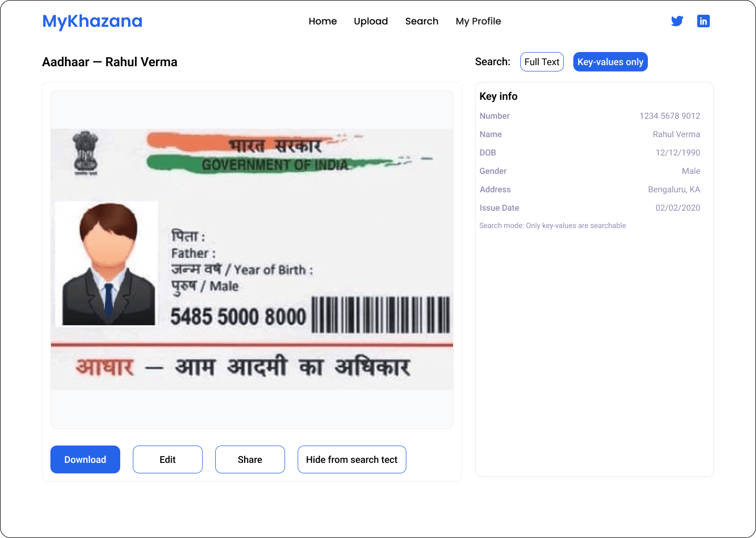The height and width of the screenshot is (538, 756).
Task: Click the MyKhazana logo
Action: click(92, 21)
